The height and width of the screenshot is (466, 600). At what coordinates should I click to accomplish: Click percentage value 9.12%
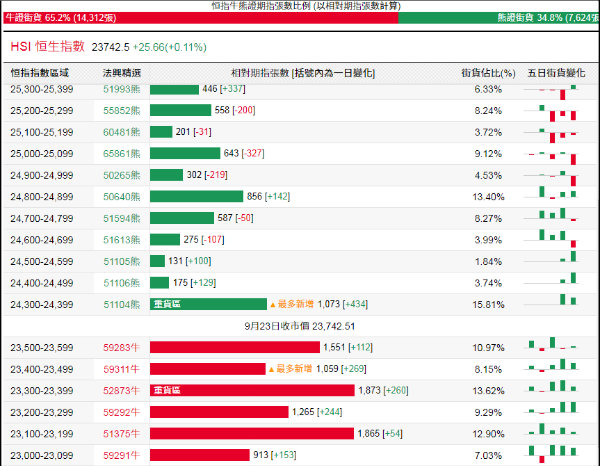click(x=488, y=153)
